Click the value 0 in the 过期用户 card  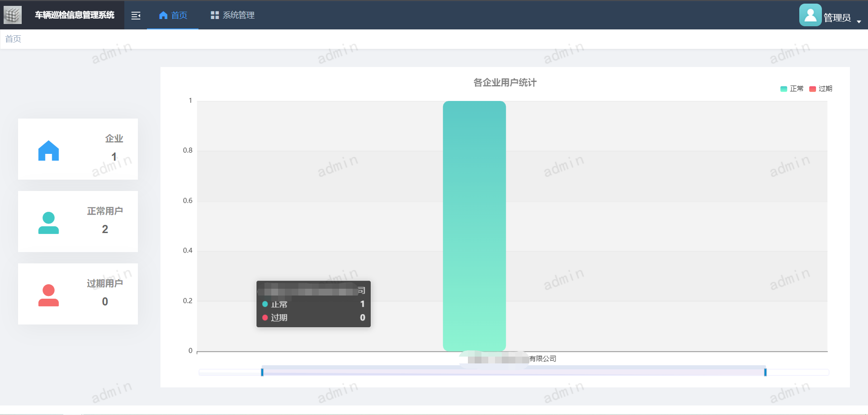(x=105, y=302)
